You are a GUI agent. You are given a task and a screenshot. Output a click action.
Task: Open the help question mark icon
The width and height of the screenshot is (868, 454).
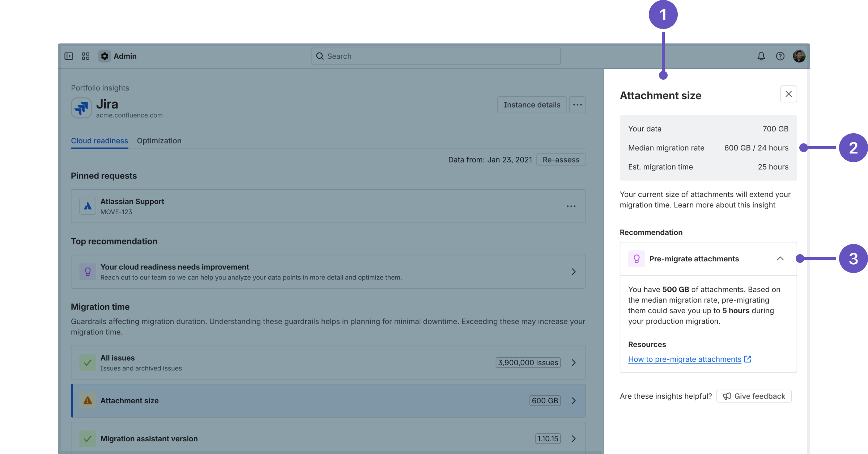[780, 56]
